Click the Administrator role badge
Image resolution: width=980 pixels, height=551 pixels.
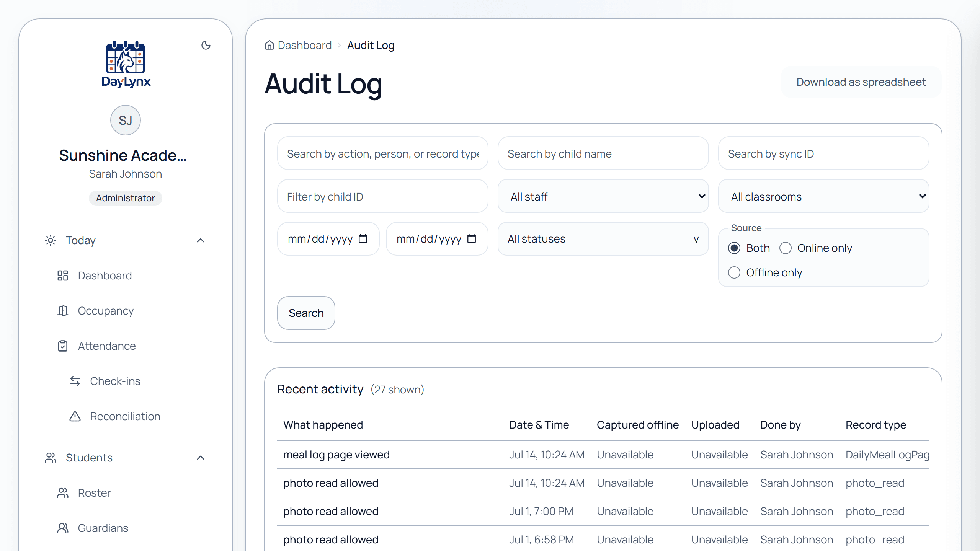[x=126, y=198]
